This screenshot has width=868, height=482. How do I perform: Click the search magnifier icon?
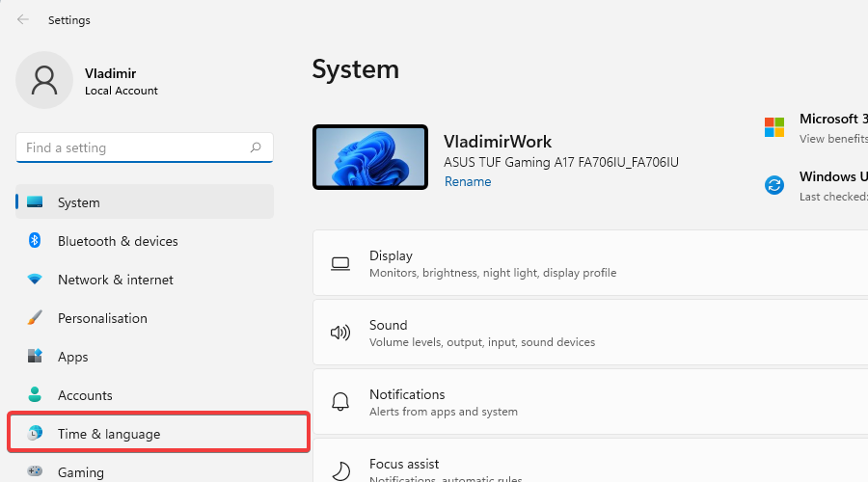pyautogui.click(x=256, y=147)
